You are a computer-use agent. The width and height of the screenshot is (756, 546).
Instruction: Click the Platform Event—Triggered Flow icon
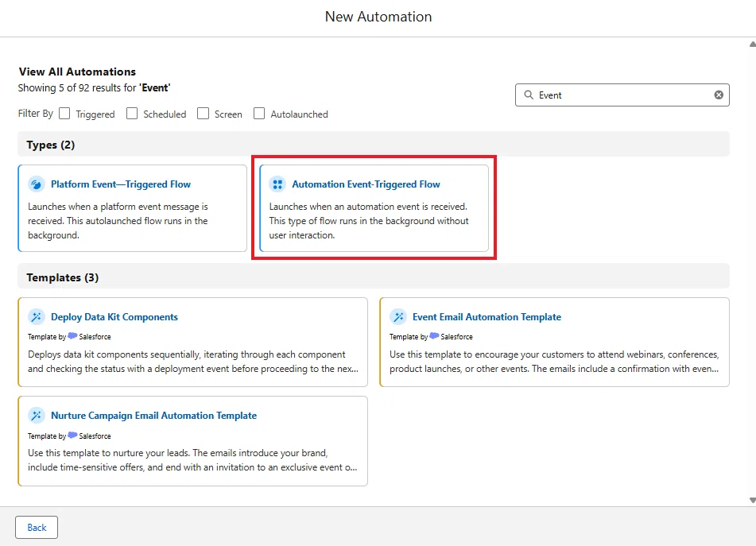coord(36,184)
